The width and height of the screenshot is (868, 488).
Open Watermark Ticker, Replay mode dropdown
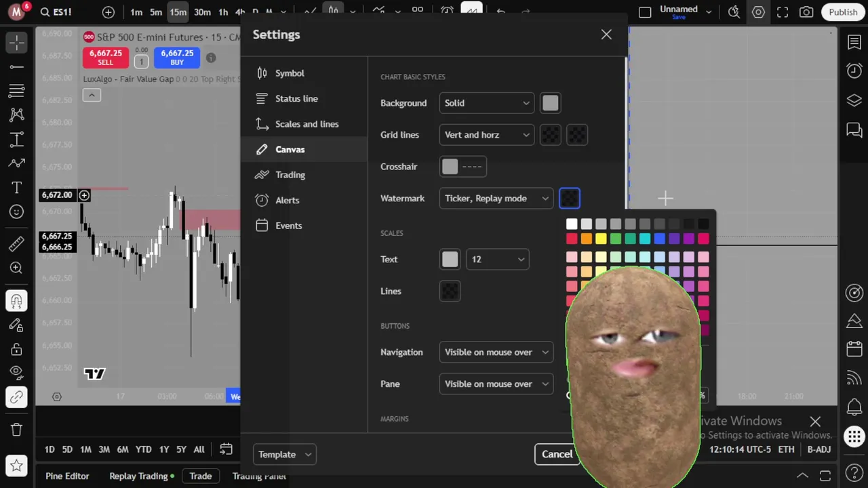pyautogui.click(x=496, y=199)
